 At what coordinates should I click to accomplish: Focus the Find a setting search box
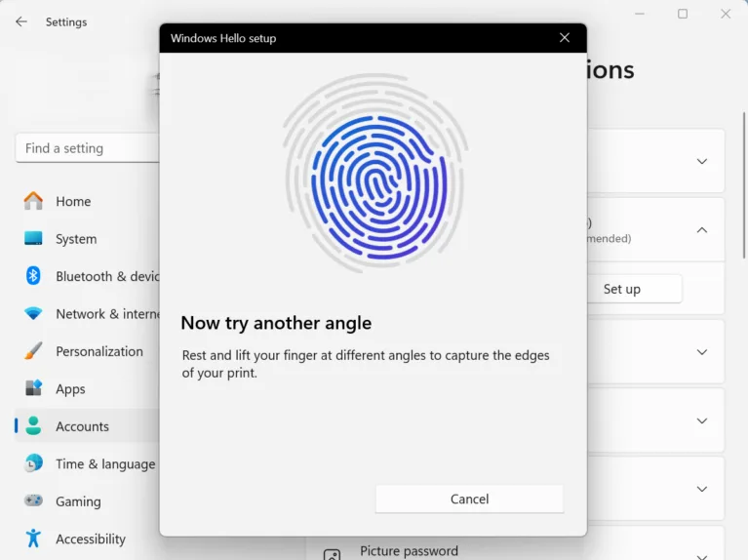88,148
